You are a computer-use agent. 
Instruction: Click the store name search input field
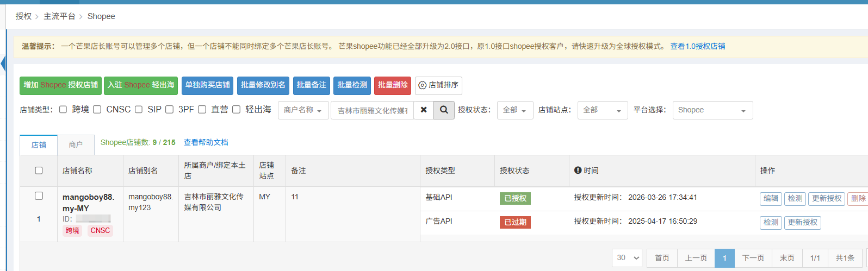pos(373,110)
